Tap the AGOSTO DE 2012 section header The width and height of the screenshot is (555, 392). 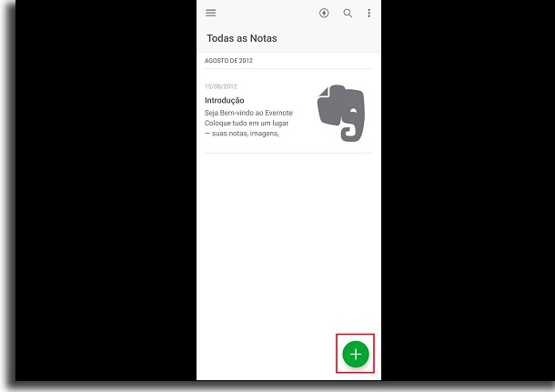click(x=228, y=61)
